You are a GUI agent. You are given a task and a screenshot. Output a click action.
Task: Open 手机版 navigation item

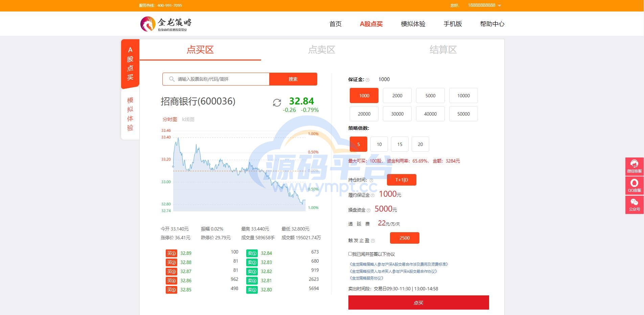pos(453,24)
